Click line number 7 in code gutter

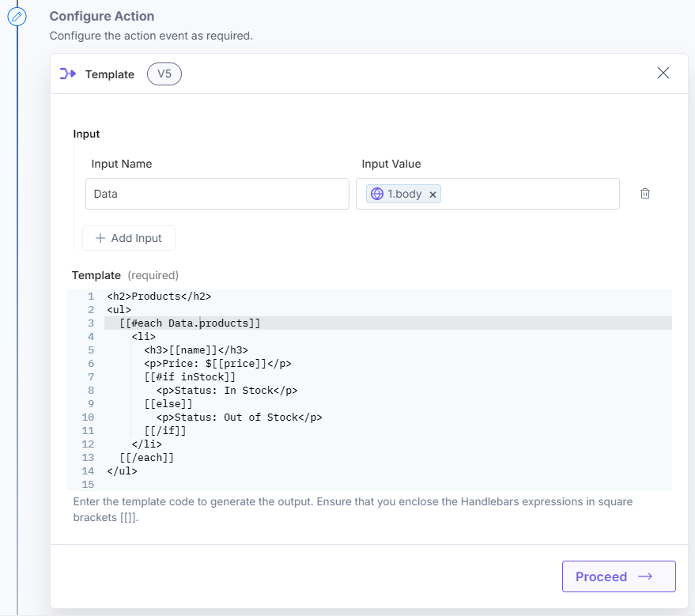click(x=91, y=377)
